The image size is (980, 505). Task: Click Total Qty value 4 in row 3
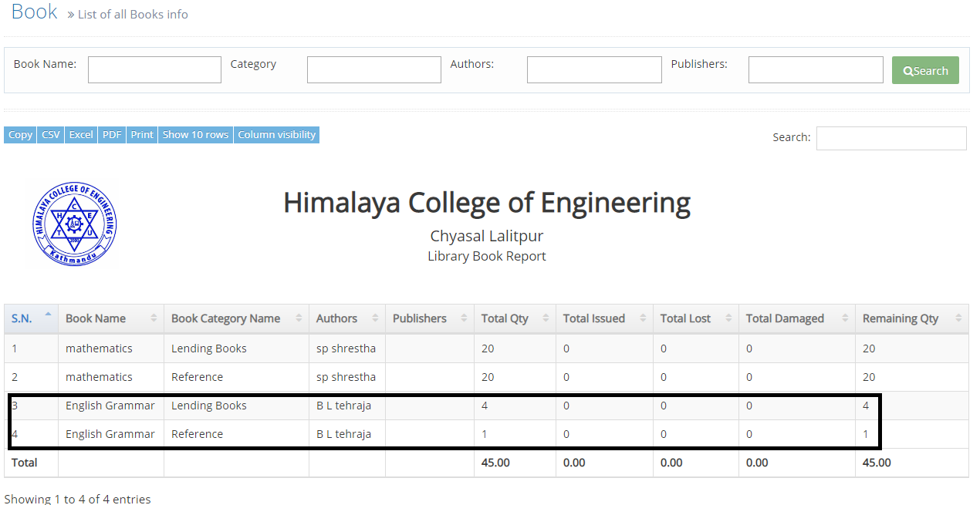(x=485, y=406)
